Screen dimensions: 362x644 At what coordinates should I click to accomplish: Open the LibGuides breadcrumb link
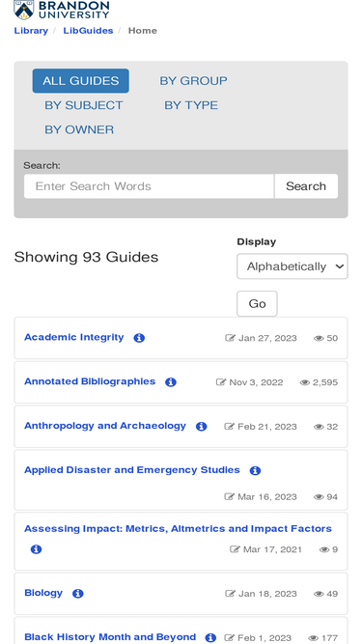point(88,31)
